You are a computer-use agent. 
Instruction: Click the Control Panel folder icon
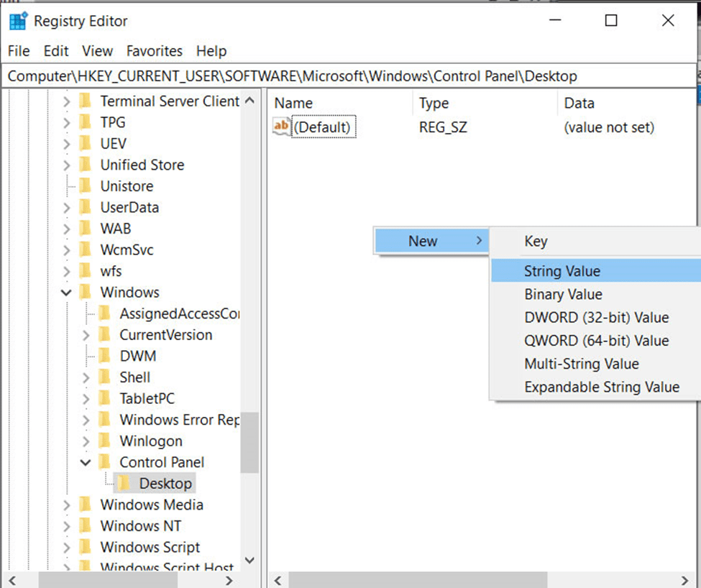point(105,462)
